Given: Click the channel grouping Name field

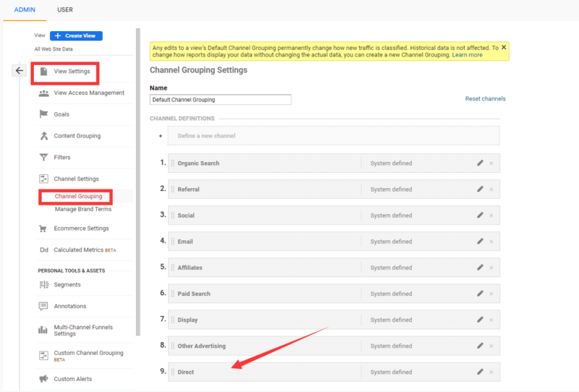Looking at the screenshot, I should pyautogui.click(x=220, y=100).
